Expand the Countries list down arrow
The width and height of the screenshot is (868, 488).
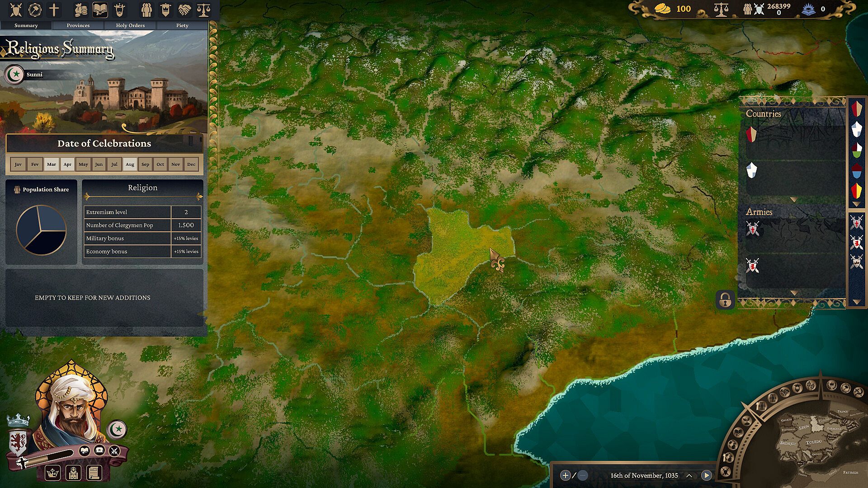793,199
